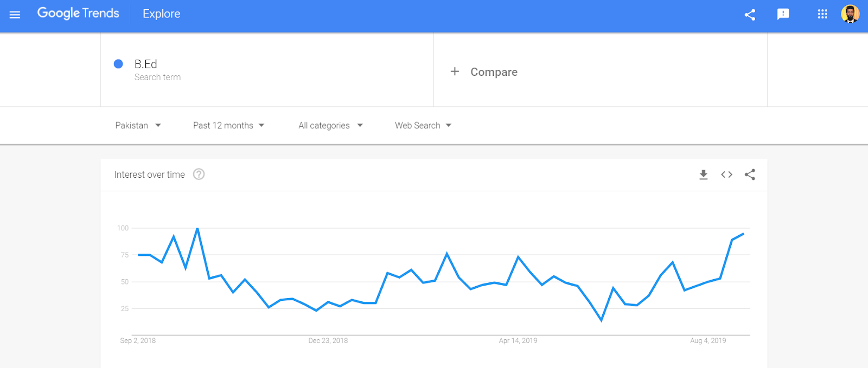The width and height of the screenshot is (868, 368).
Task: Share the Interest over time chart
Action: (x=750, y=175)
